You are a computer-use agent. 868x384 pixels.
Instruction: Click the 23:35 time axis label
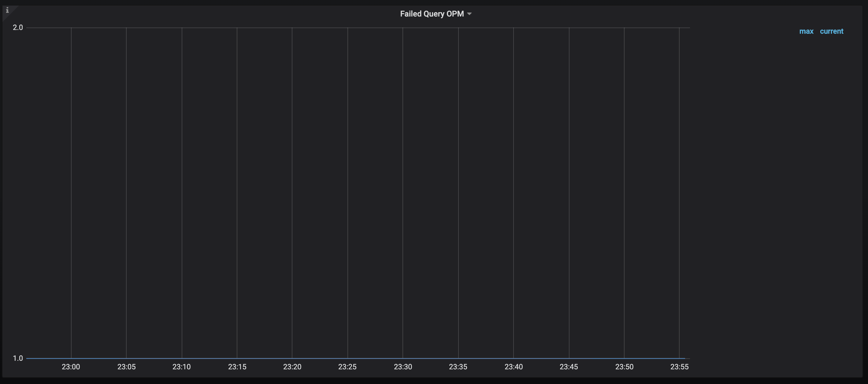tap(458, 367)
